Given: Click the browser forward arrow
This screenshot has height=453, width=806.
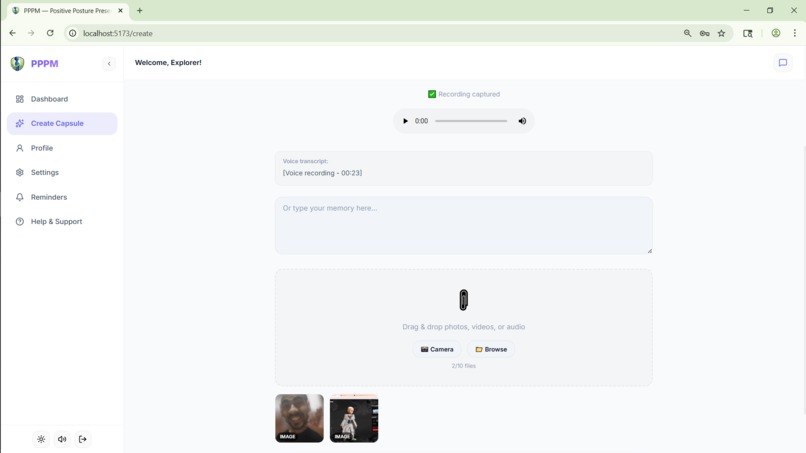Looking at the screenshot, I should pos(31,33).
